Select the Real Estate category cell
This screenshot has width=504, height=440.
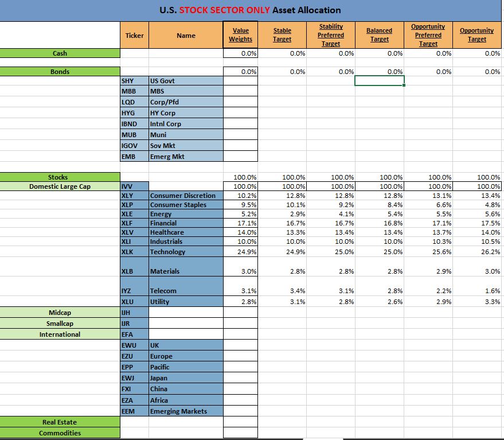coord(60,422)
